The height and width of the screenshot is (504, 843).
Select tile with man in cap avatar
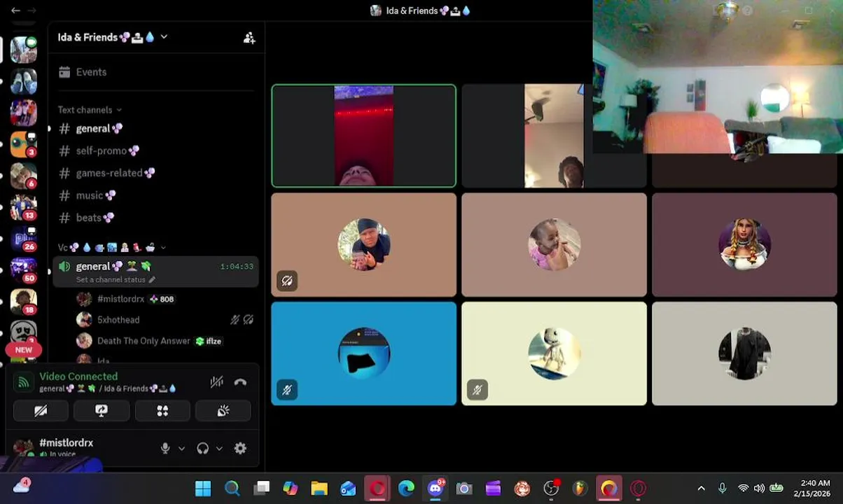tap(363, 245)
